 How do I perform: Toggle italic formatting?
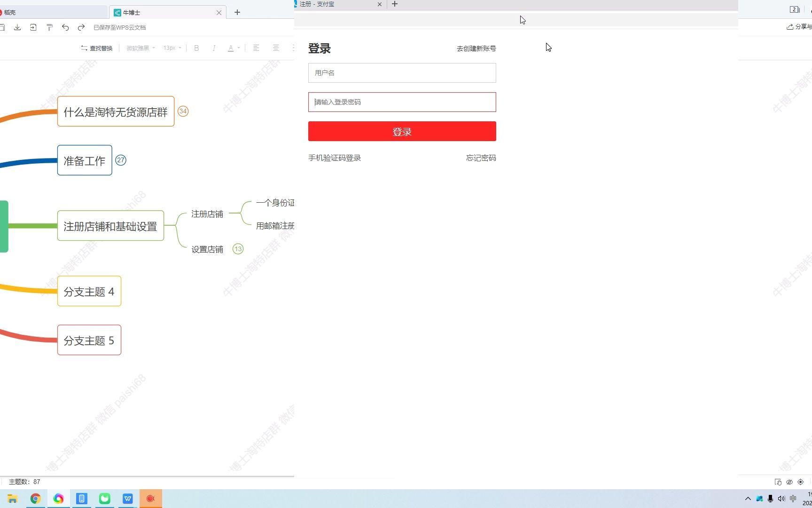[x=214, y=48]
